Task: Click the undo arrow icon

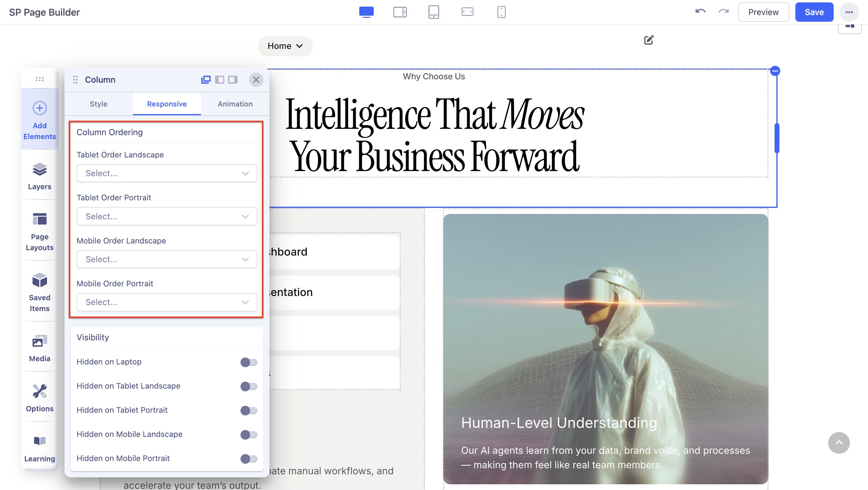Action: coord(700,12)
